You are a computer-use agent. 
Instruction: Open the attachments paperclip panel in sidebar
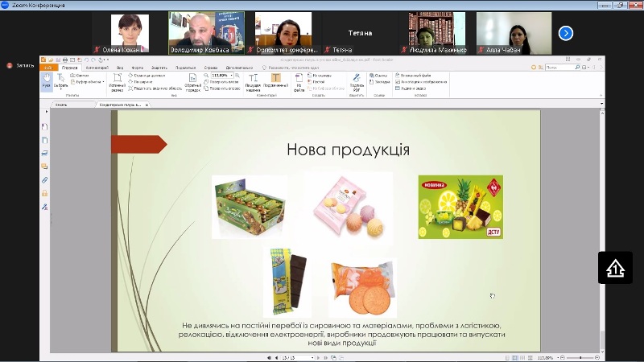point(45,179)
